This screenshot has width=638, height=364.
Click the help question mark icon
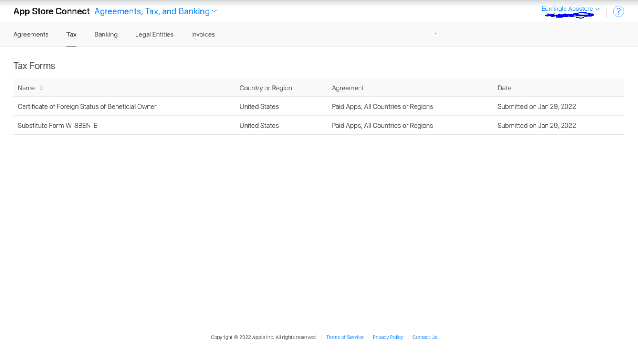coord(618,11)
